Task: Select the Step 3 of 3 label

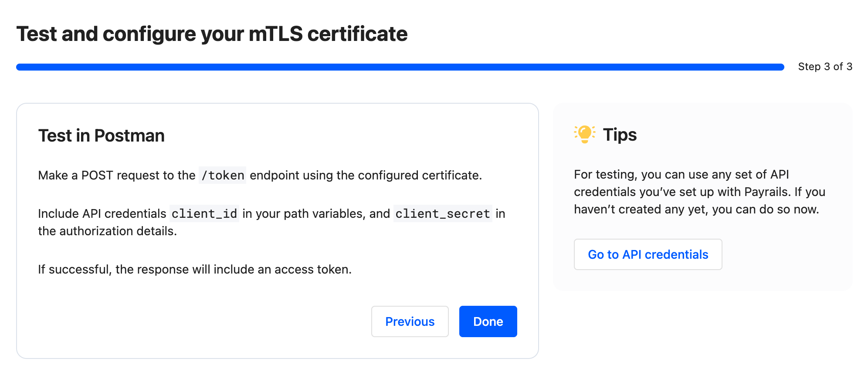Action: pyautogui.click(x=825, y=67)
